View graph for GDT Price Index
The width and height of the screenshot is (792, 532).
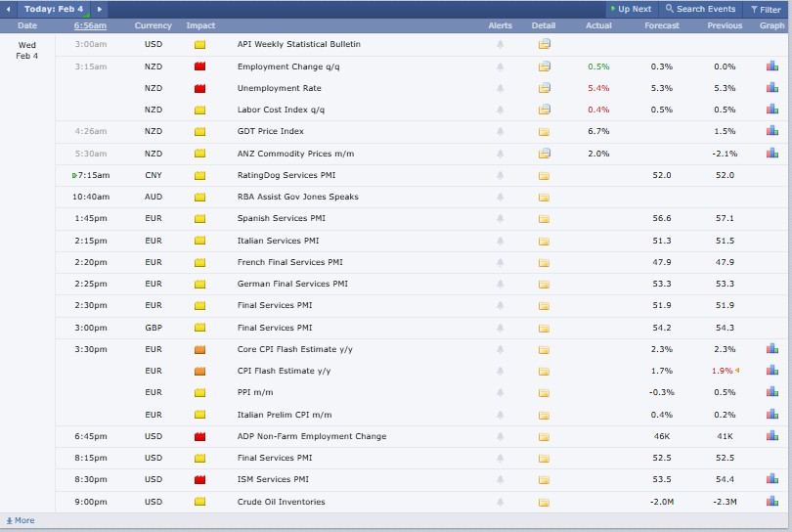pyautogui.click(x=771, y=131)
